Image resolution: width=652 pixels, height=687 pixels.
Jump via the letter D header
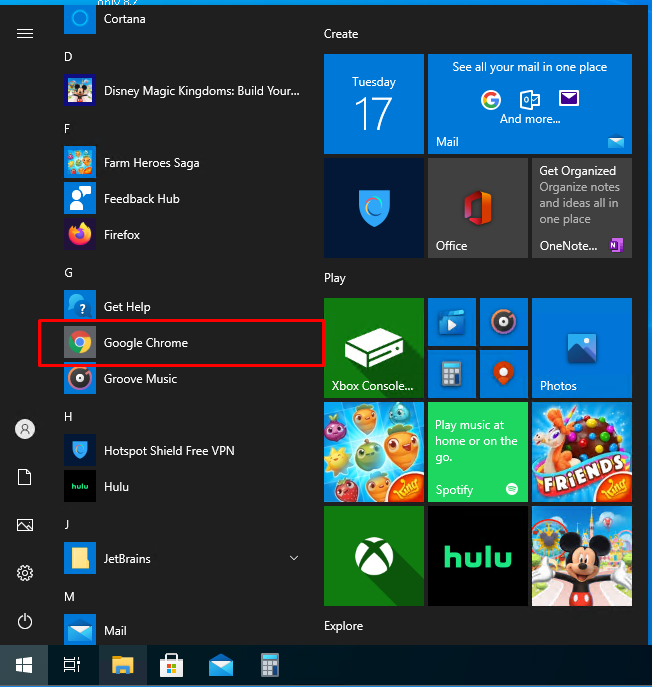(68, 57)
